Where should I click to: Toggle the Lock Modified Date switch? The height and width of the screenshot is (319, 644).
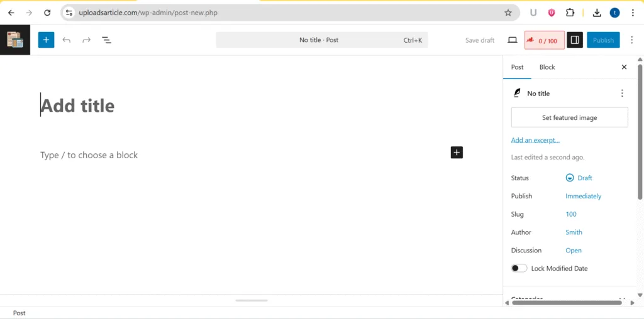(519, 268)
